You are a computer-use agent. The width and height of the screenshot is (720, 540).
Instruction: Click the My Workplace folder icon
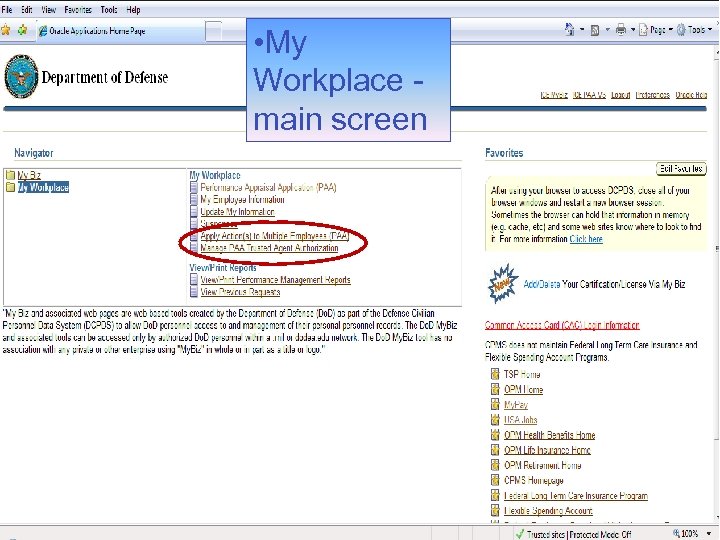pos(10,187)
